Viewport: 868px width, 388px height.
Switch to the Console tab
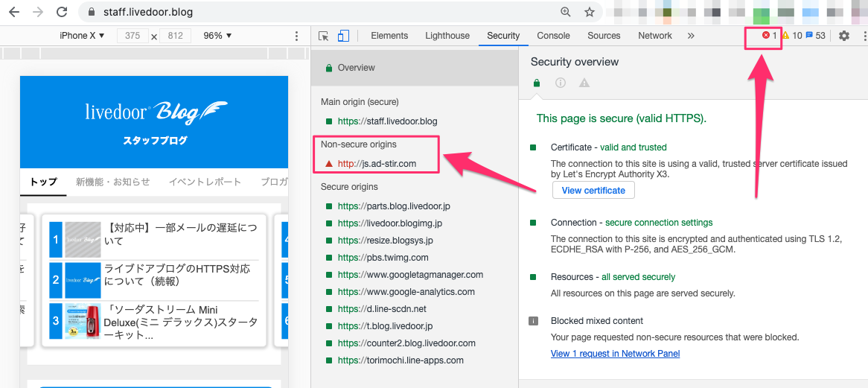click(554, 36)
